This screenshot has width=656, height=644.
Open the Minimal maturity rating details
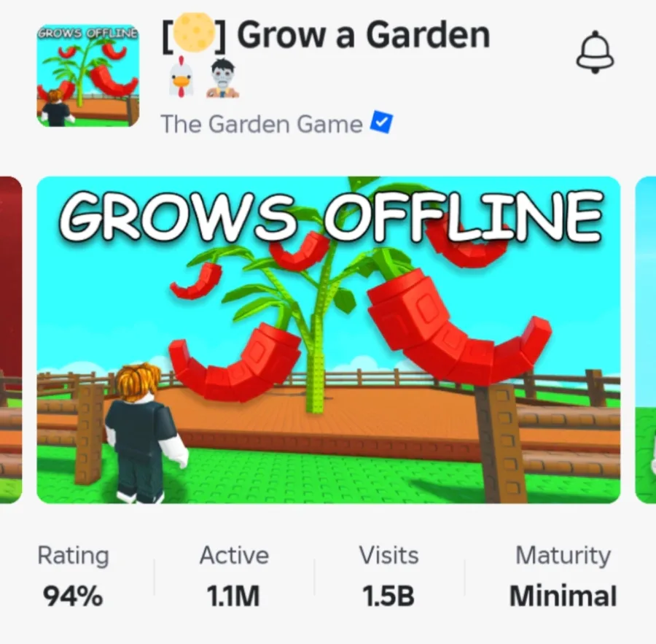[x=563, y=595]
